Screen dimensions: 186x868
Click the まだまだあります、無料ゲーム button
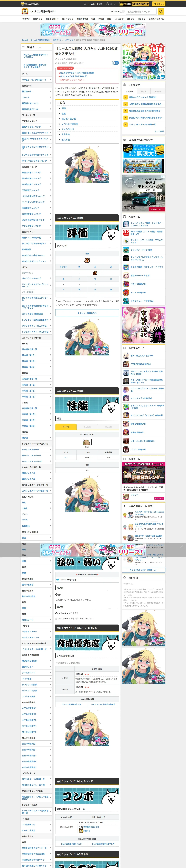point(144,570)
